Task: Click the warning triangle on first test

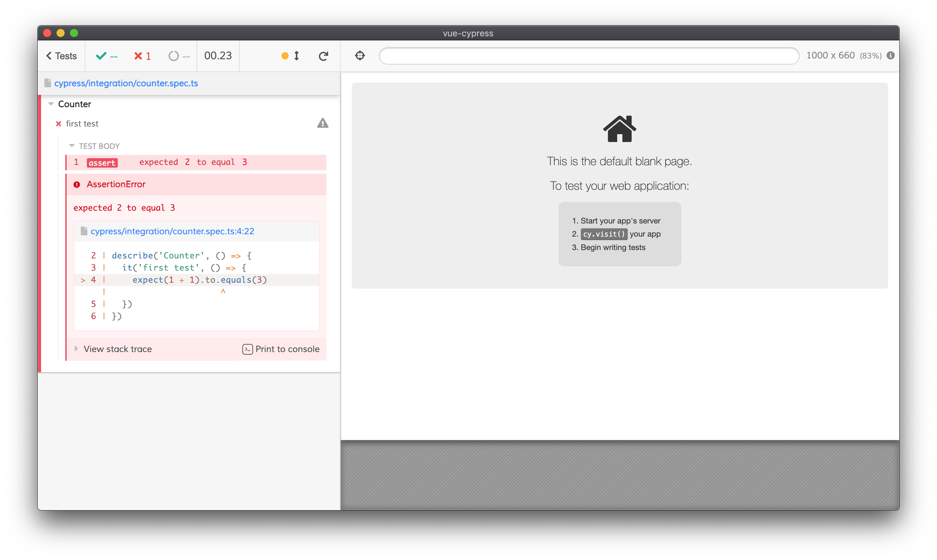Action: (x=323, y=123)
